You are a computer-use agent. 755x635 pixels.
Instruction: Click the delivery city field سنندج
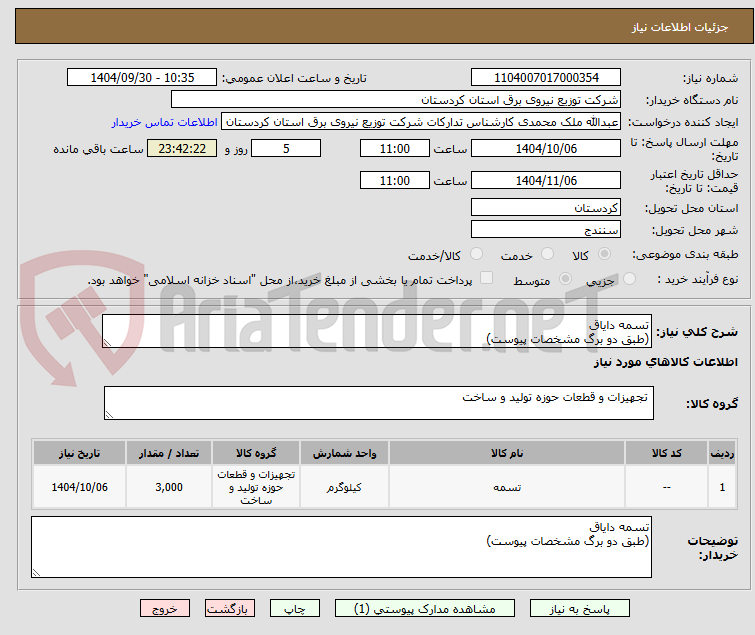pos(546,230)
